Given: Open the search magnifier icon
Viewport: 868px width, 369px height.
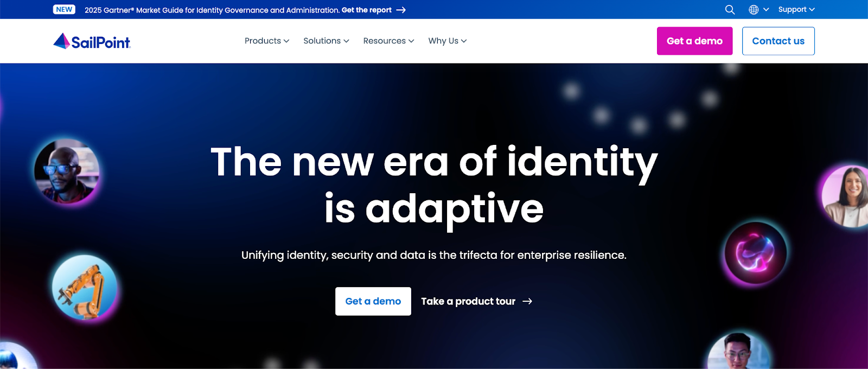Looking at the screenshot, I should (730, 10).
